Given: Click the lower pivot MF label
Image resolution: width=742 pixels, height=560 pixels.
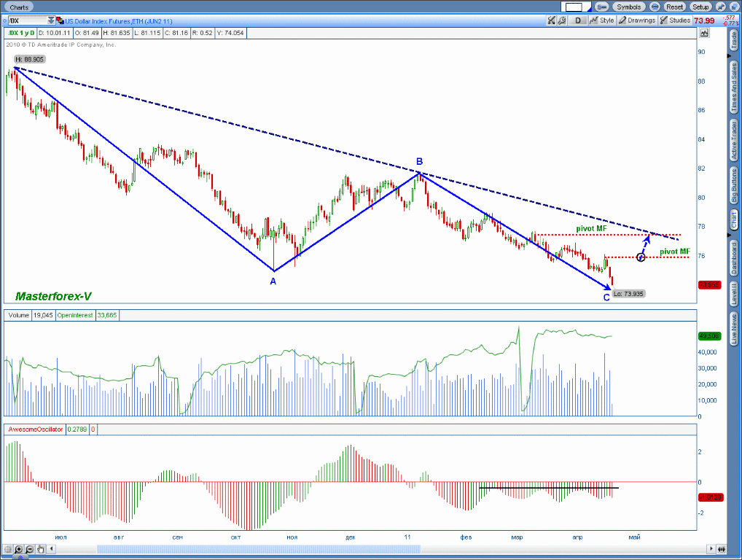Looking at the screenshot, I should click(675, 252).
